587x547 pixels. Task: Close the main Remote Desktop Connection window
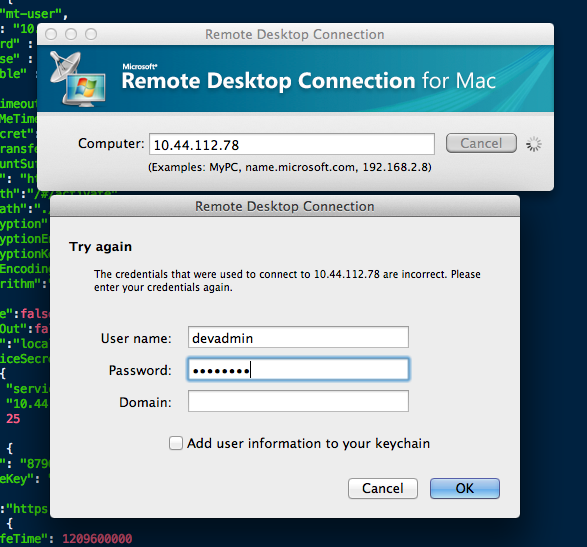(51, 34)
